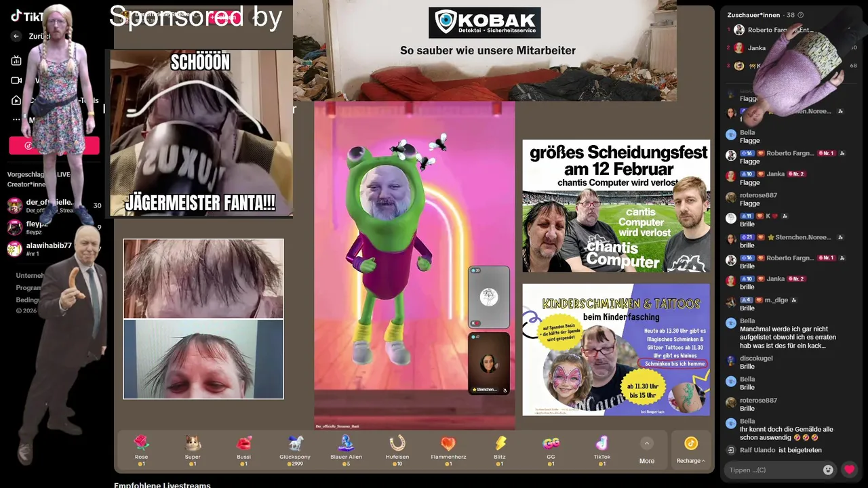
Task: Click the KOBAK sponsor banner
Action: [x=485, y=50]
